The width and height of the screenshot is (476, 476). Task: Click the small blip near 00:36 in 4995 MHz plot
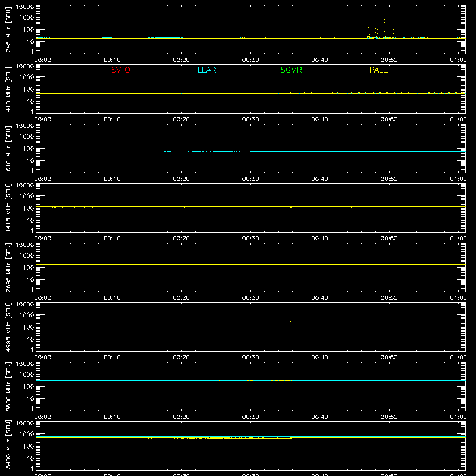(292, 321)
